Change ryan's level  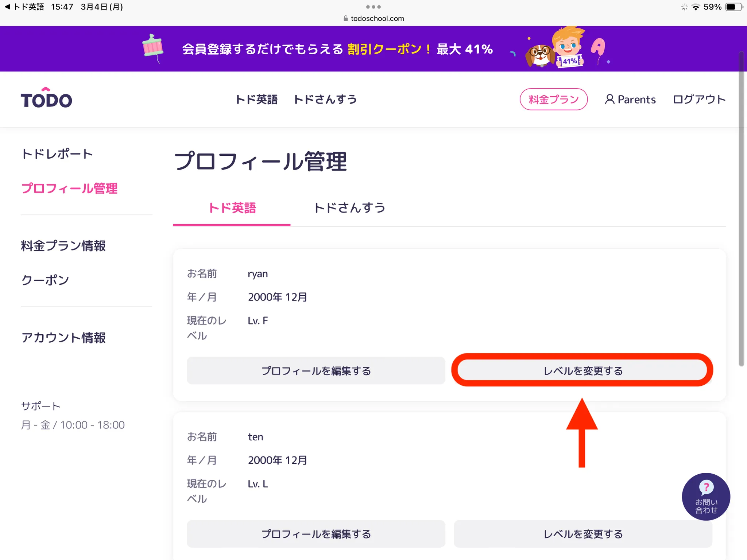(x=582, y=371)
